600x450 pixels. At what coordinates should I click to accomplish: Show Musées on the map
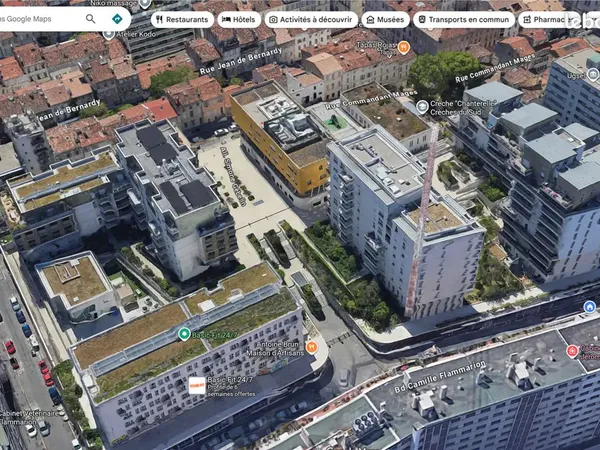[x=385, y=20]
